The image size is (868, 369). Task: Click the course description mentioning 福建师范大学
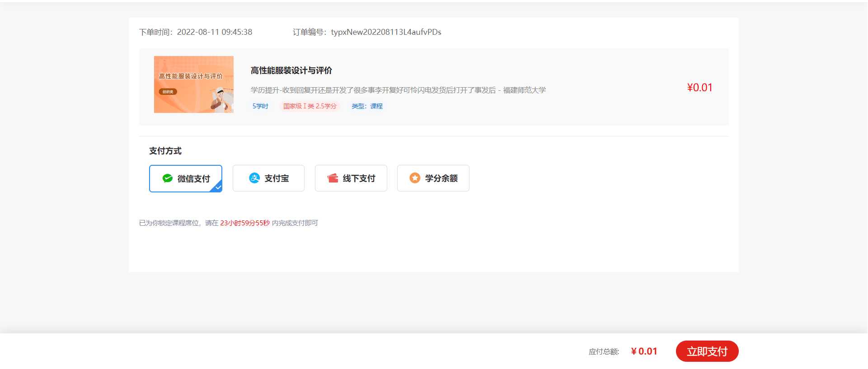(398, 90)
